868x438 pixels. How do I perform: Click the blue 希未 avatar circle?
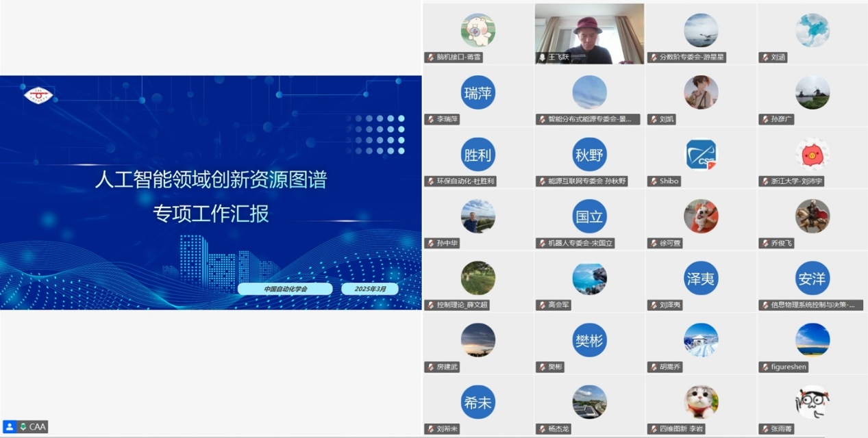(478, 402)
